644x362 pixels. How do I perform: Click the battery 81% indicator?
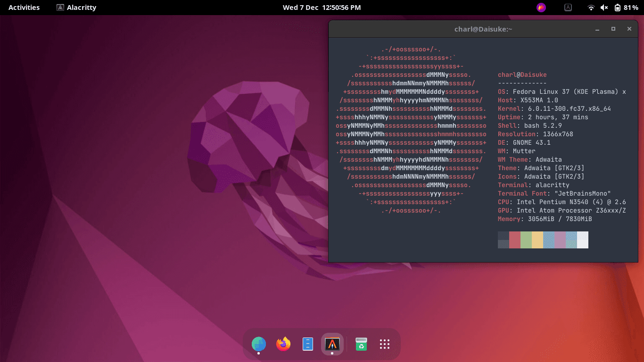pyautogui.click(x=626, y=8)
